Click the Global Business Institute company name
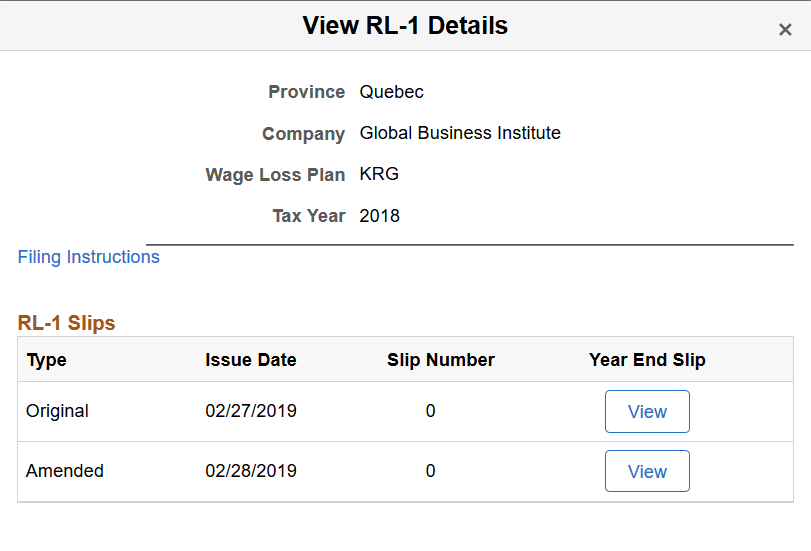The width and height of the screenshot is (811, 551). coord(460,133)
